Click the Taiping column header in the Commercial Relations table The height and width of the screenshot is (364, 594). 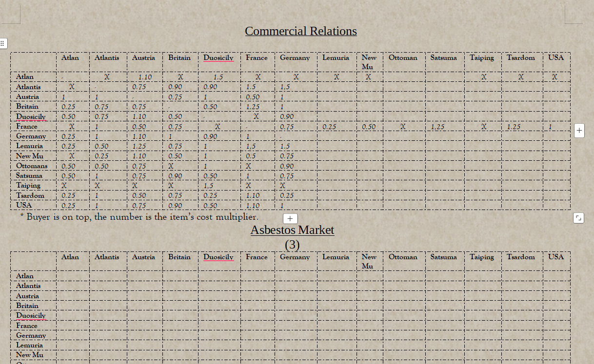point(482,58)
